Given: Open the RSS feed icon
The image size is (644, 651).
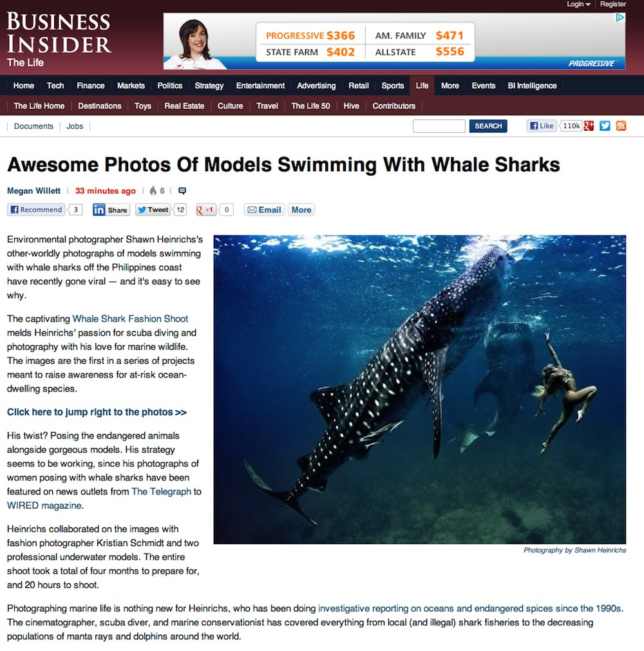Looking at the screenshot, I should tap(621, 126).
